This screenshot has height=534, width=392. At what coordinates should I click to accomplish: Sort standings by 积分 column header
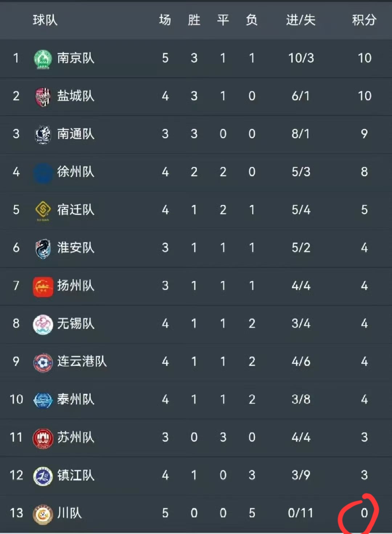tap(364, 20)
